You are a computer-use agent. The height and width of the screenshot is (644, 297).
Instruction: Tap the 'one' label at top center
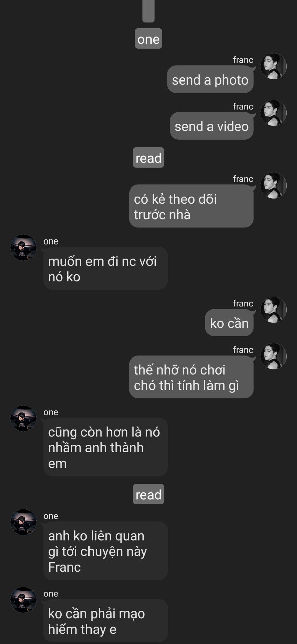point(148,39)
